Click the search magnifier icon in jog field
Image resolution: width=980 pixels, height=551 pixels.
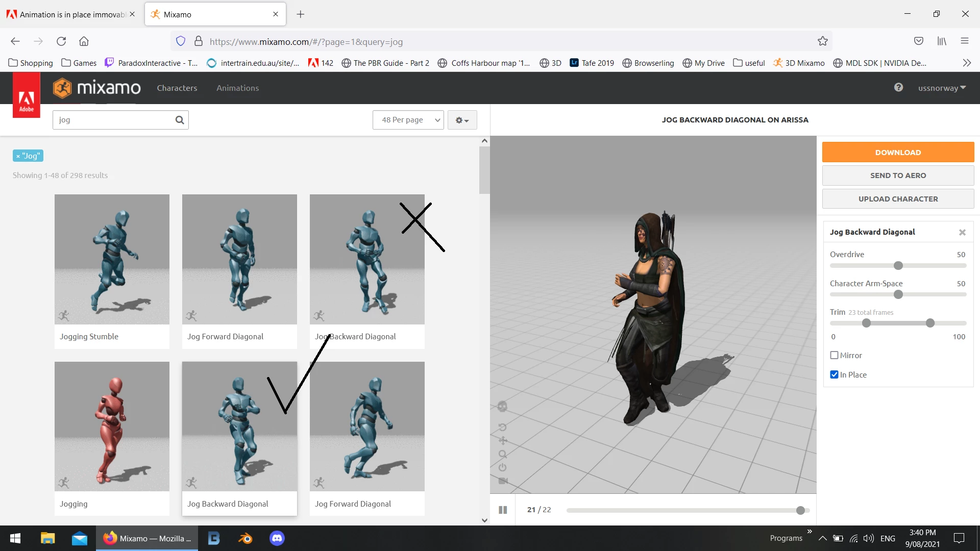(x=180, y=120)
